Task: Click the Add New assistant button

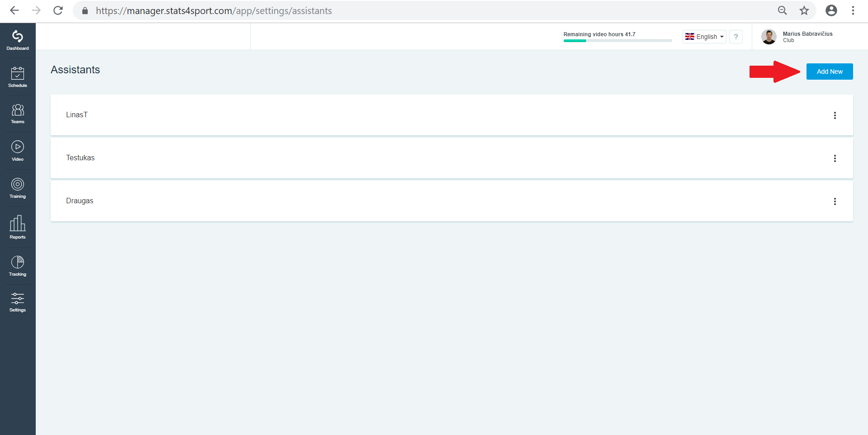Action: [830, 72]
